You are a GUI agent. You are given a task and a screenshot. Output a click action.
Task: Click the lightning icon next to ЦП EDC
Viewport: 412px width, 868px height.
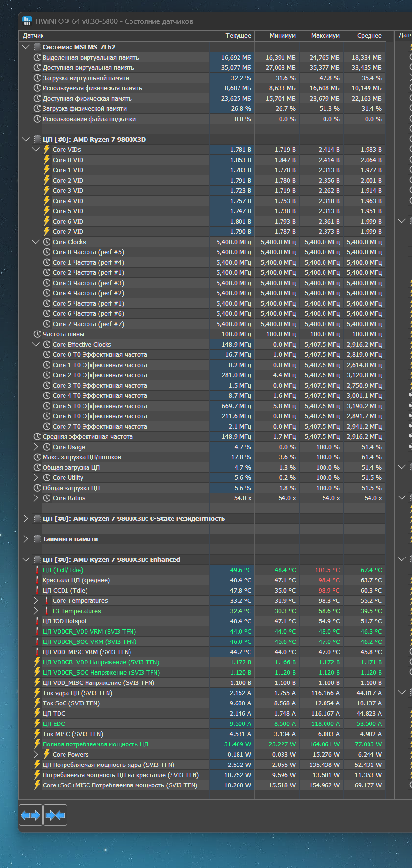(37, 723)
